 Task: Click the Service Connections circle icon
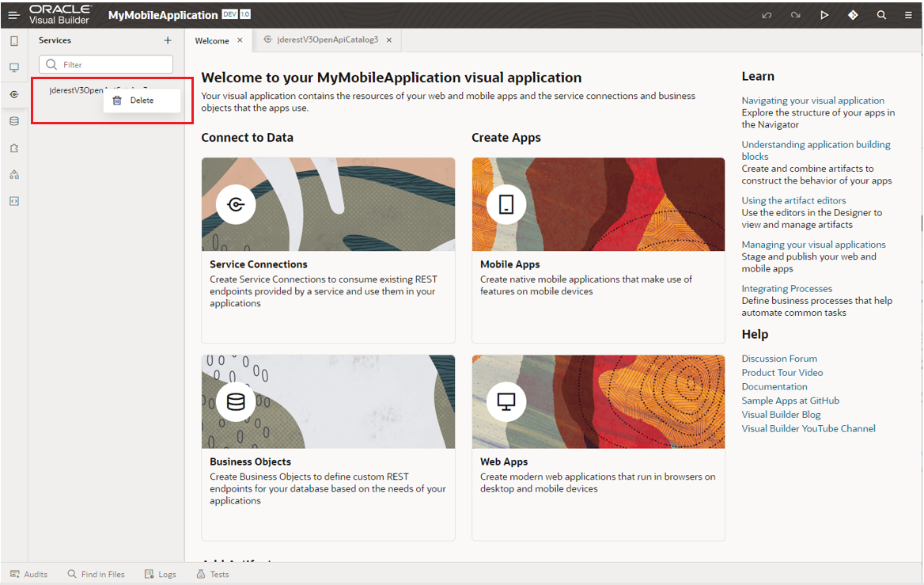tap(236, 205)
